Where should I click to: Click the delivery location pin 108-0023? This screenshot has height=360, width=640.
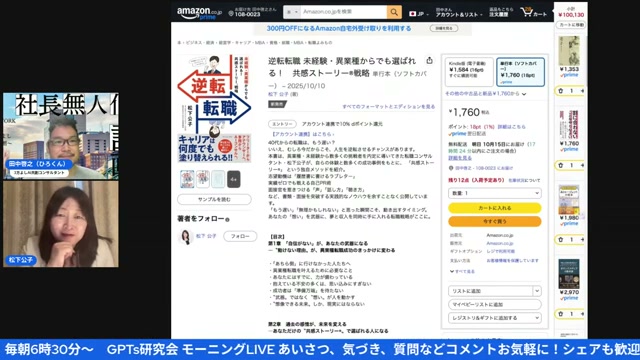tap(253, 12)
